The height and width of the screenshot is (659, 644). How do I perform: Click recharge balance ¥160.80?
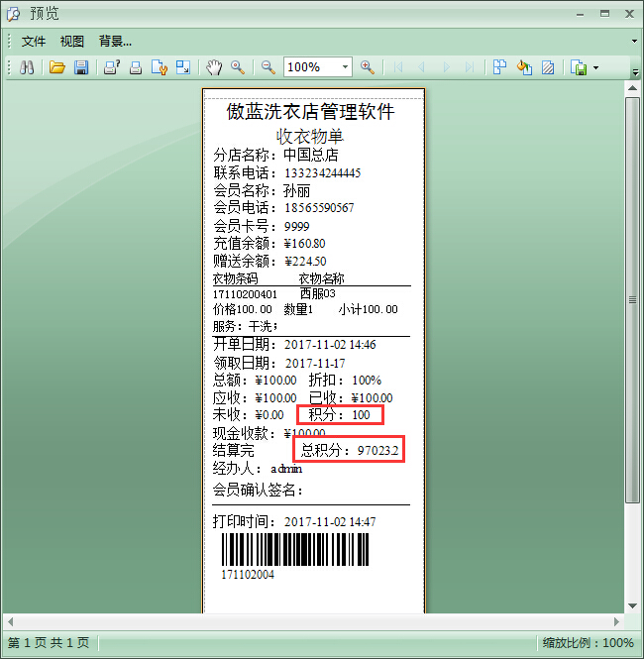pos(305,244)
